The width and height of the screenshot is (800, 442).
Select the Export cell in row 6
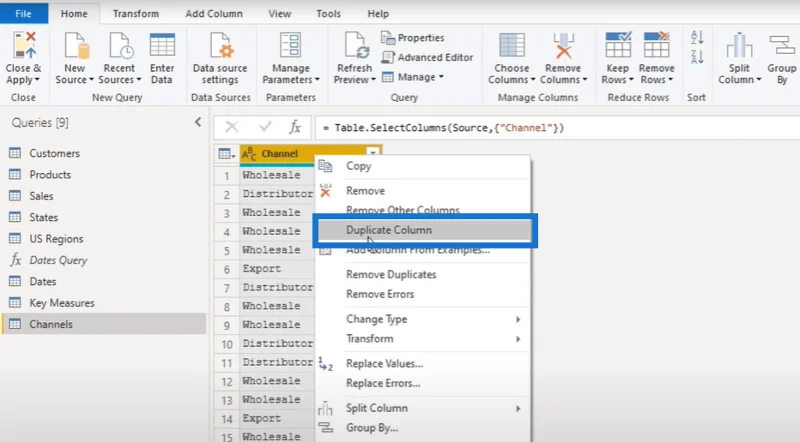[278, 269]
